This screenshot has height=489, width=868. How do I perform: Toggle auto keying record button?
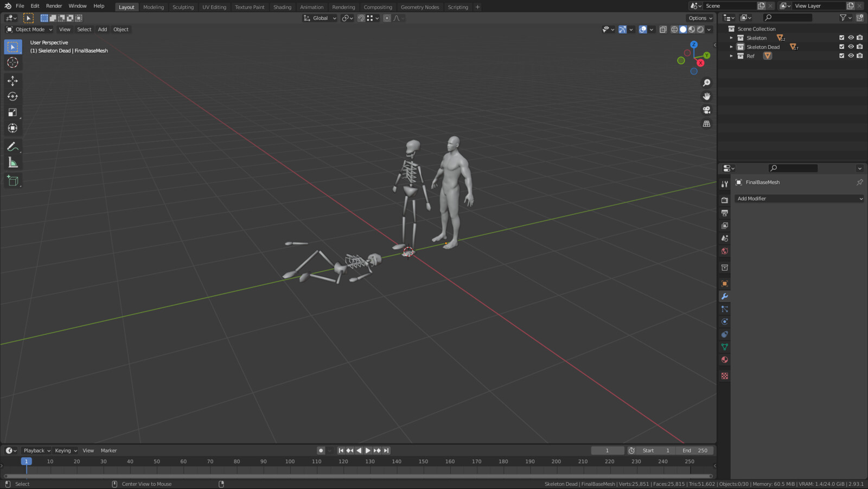pyautogui.click(x=321, y=450)
